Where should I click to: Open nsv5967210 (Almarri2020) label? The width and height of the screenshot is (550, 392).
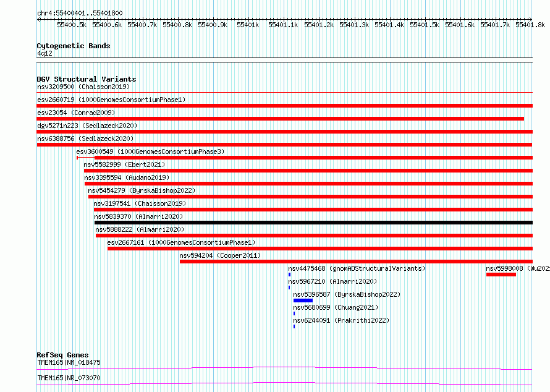332,281
